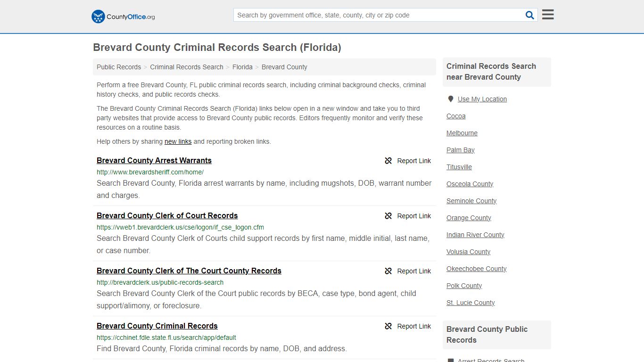Go to Florida breadcrumb

pos(242,67)
